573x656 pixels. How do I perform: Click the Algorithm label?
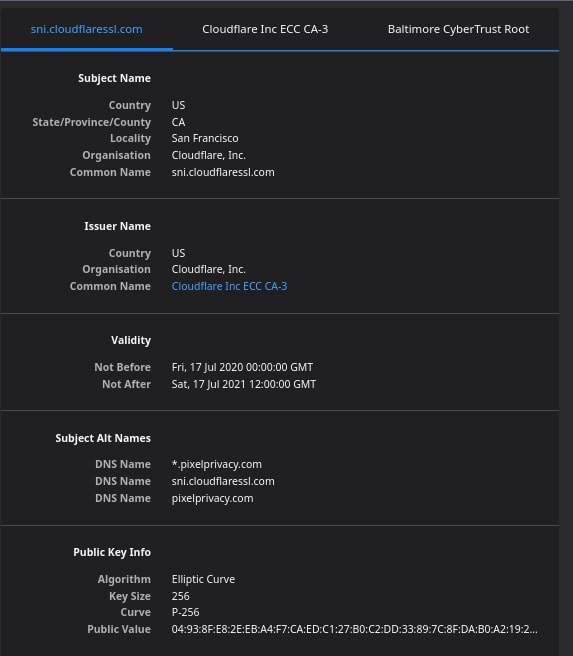(124, 579)
